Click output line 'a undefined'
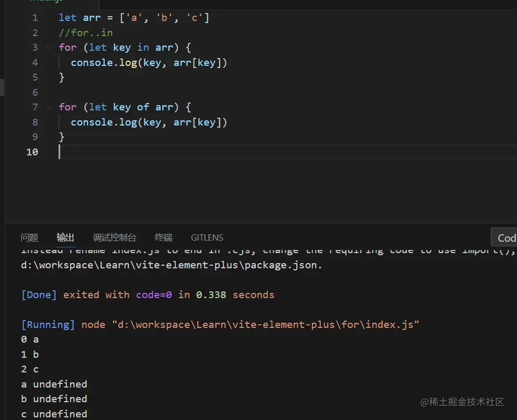 click(54, 384)
